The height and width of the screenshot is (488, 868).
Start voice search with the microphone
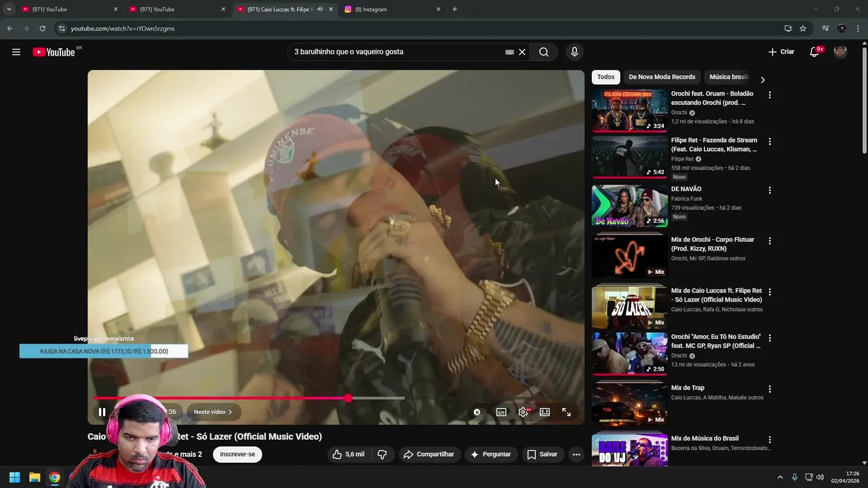coord(574,52)
